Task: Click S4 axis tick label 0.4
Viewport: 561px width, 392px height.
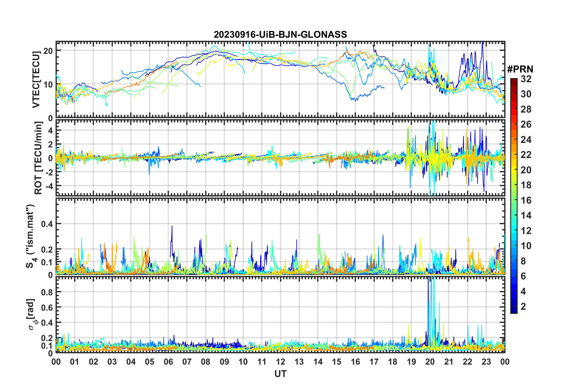Action: [x=47, y=224]
